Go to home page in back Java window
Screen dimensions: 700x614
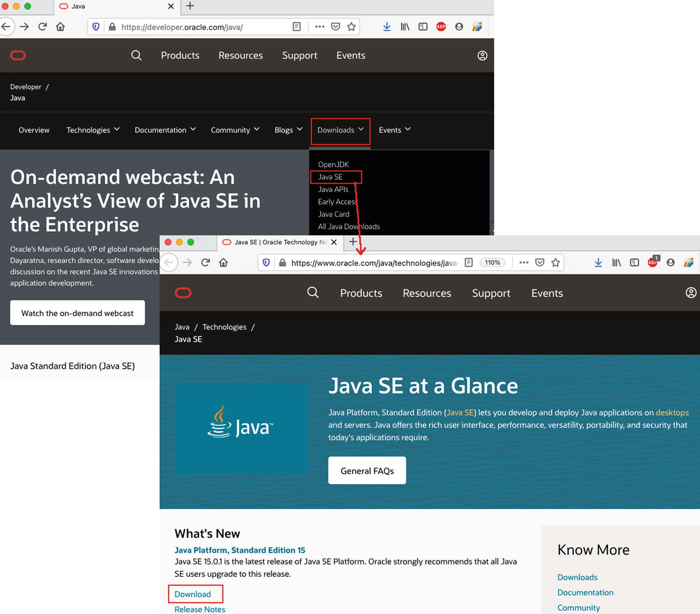pos(60,27)
